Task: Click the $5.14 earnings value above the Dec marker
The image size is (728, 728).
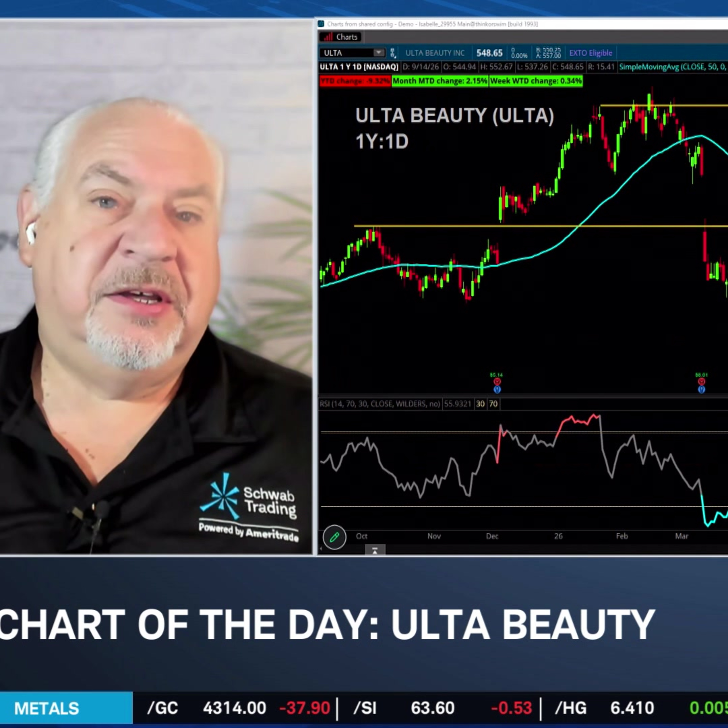Action: coord(496,375)
